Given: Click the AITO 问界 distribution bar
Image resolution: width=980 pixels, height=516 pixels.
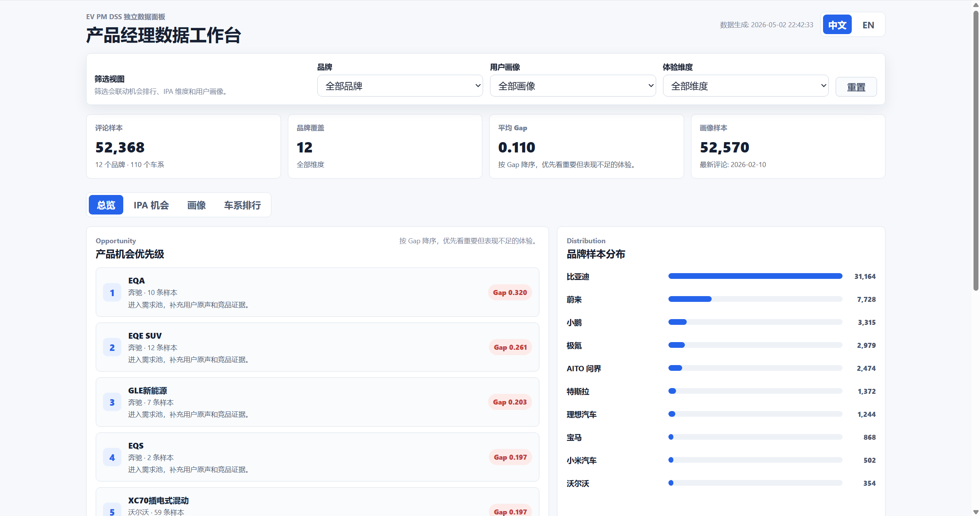Looking at the screenshot, I should click(x=755, y=368).
